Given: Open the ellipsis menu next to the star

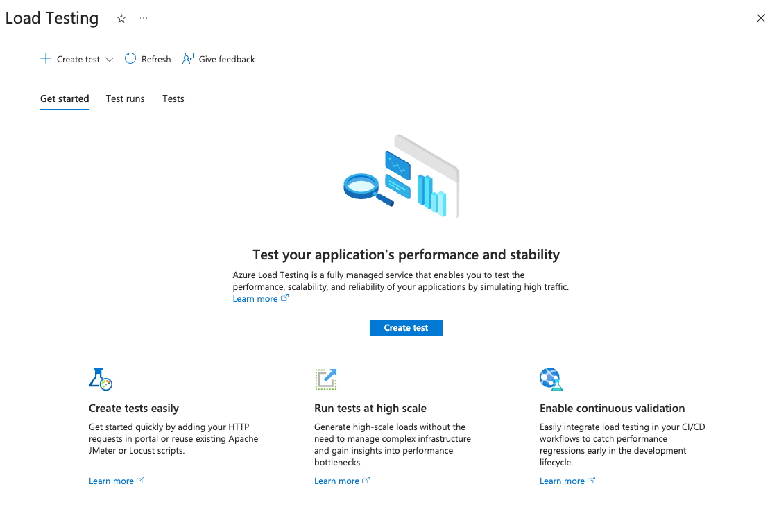Looking at the screenshot, I should tap(144, 19).
